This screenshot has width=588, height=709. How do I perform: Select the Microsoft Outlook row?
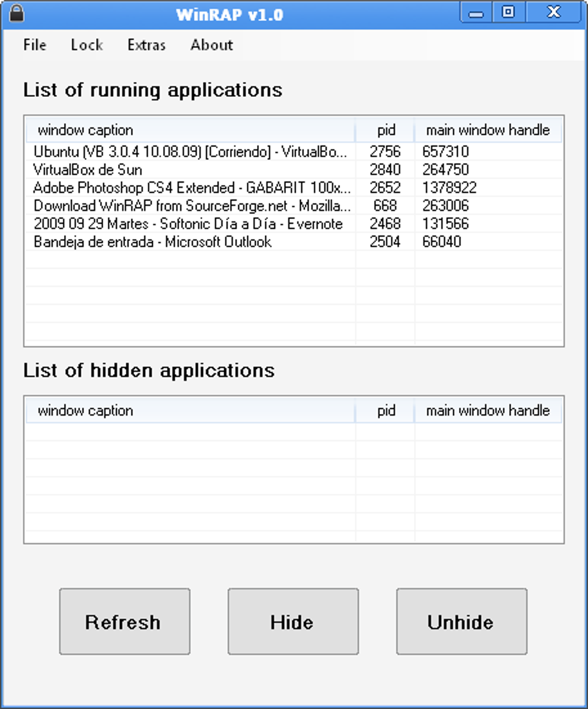tap(294, 242)
